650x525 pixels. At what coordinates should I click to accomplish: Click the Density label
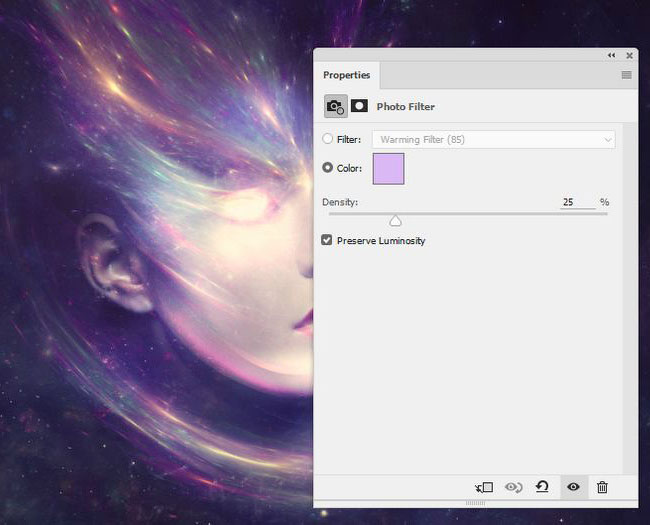coord(340,202)
